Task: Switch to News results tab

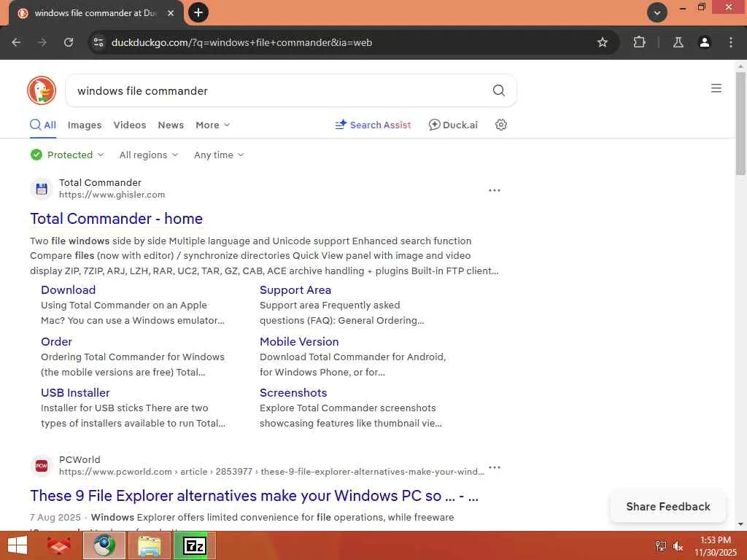Action: (171, 125)
